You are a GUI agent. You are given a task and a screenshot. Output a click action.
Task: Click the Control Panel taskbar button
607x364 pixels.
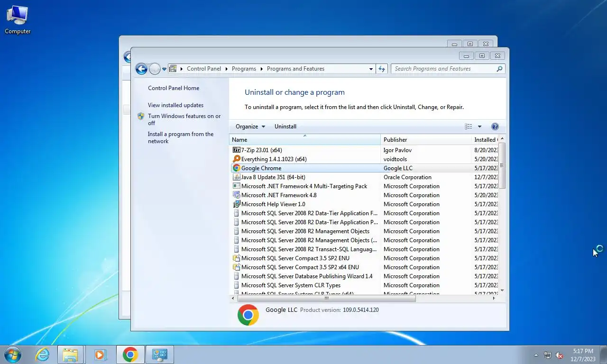coord(160,355)
